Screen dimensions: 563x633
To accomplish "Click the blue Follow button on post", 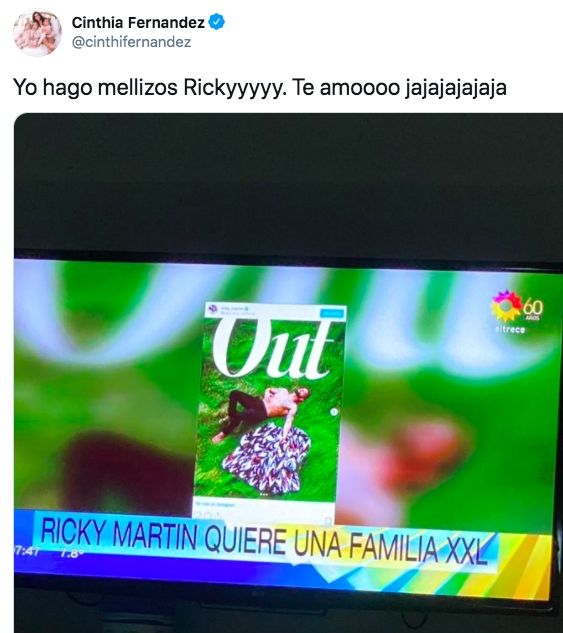I will click(332, 313).
